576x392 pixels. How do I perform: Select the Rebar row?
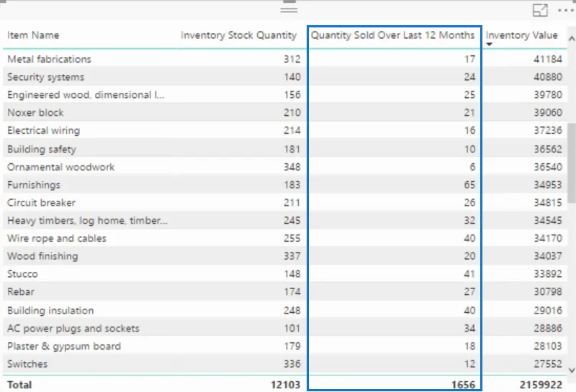point(284,291)
